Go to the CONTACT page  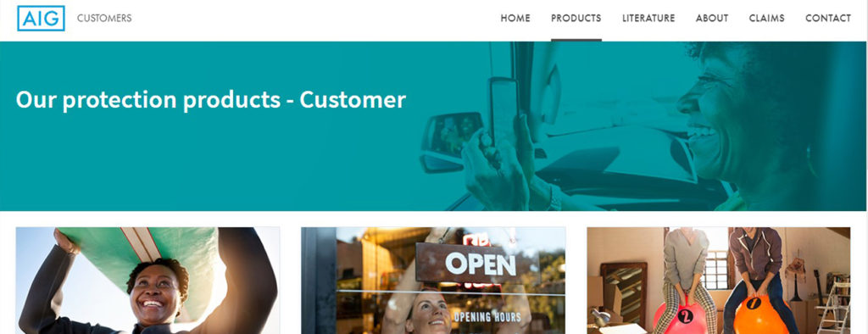pos(828,19)
